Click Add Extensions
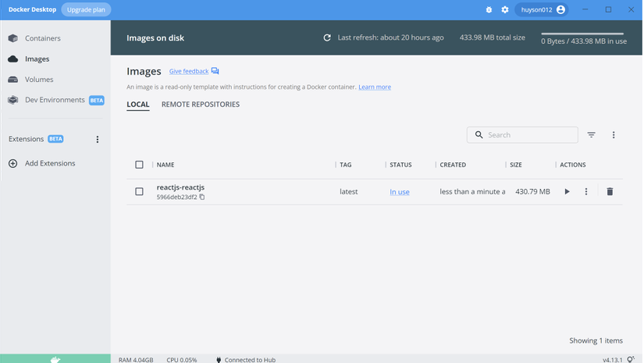644x363 pixels. [x=50, y=163]
